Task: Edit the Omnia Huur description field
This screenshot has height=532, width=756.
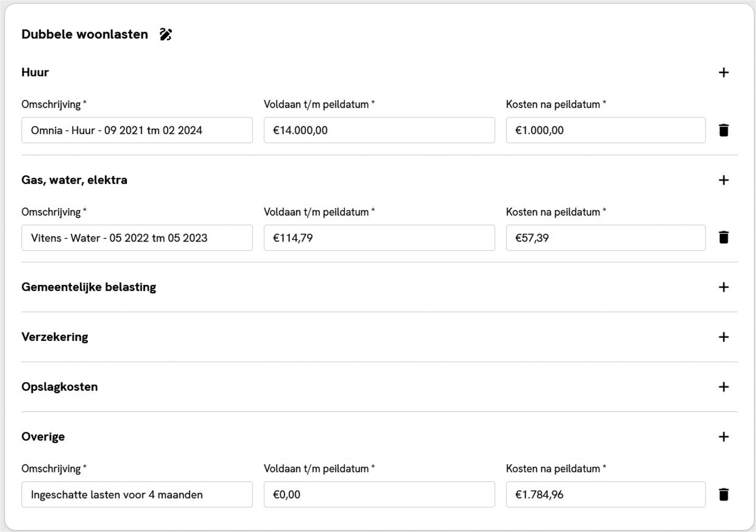Action: 137,130
